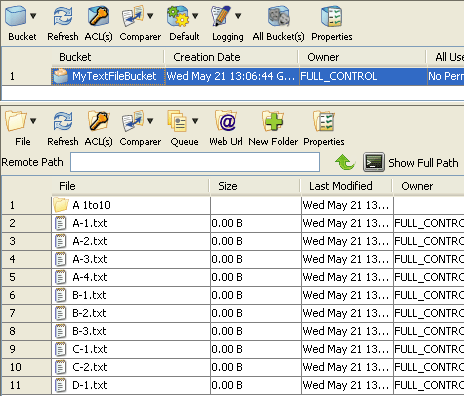
Task: Select the A 1to10 folder row
Action: 233,205
